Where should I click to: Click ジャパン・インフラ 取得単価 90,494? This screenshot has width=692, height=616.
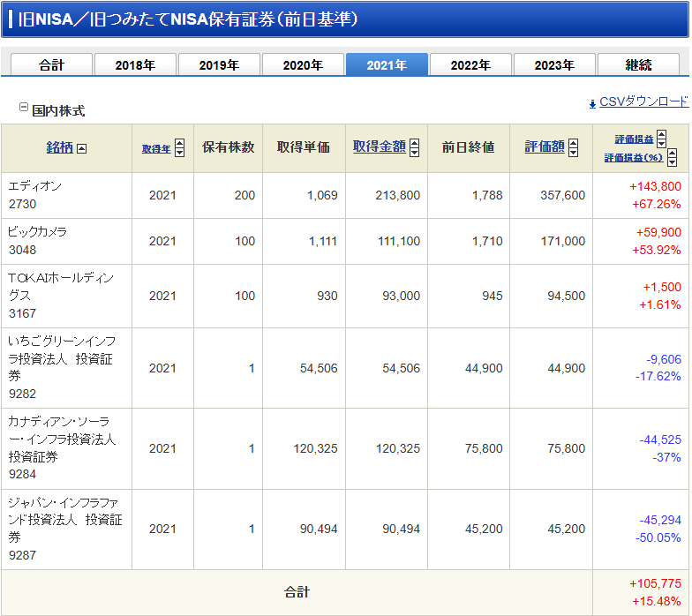pyautogui.click(x=319, y=529)
